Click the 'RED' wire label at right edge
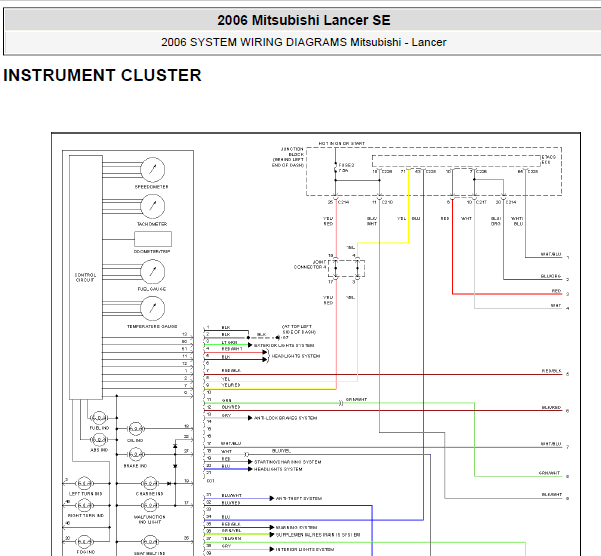 click(x=556, y=291)
